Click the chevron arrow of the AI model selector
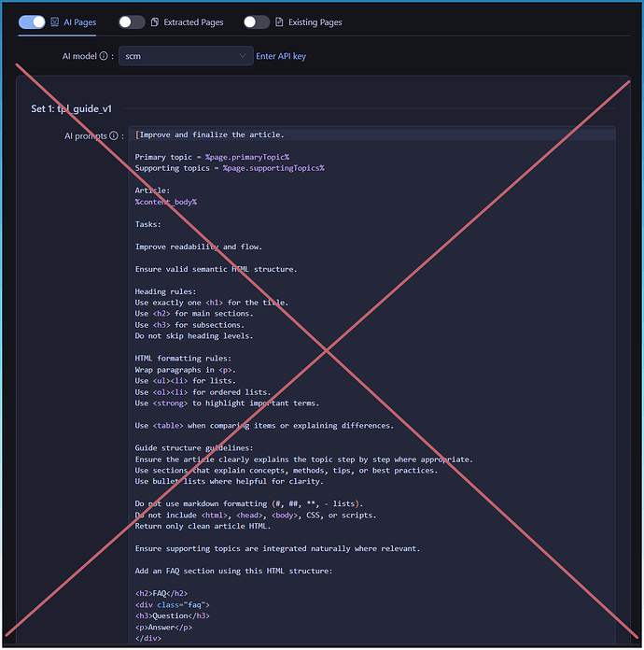 tap(244, 56)
